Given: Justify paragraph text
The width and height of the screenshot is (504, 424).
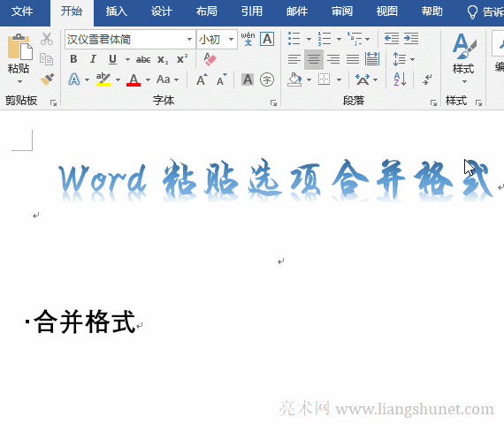Looking at the screenshot, I should pos(353,59).
